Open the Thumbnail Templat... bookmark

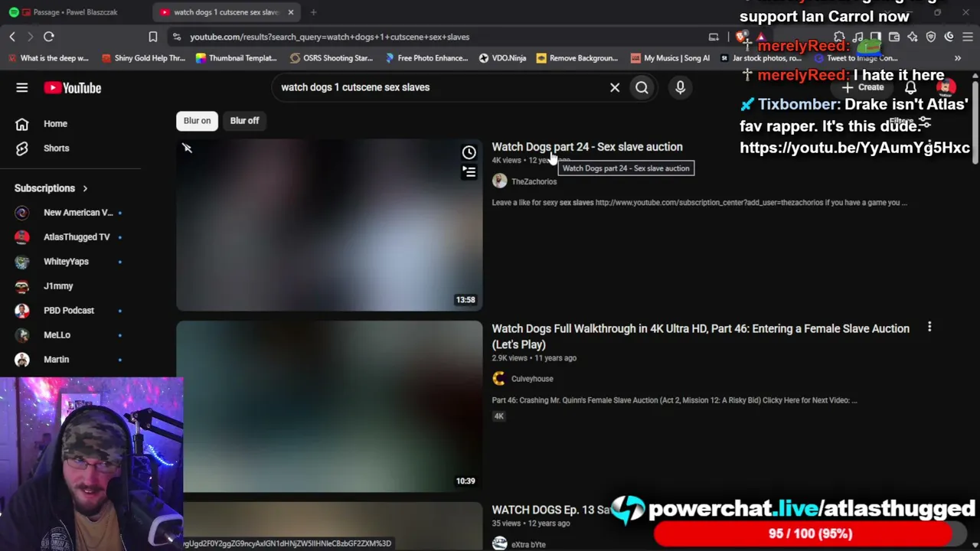click(236, 58)
